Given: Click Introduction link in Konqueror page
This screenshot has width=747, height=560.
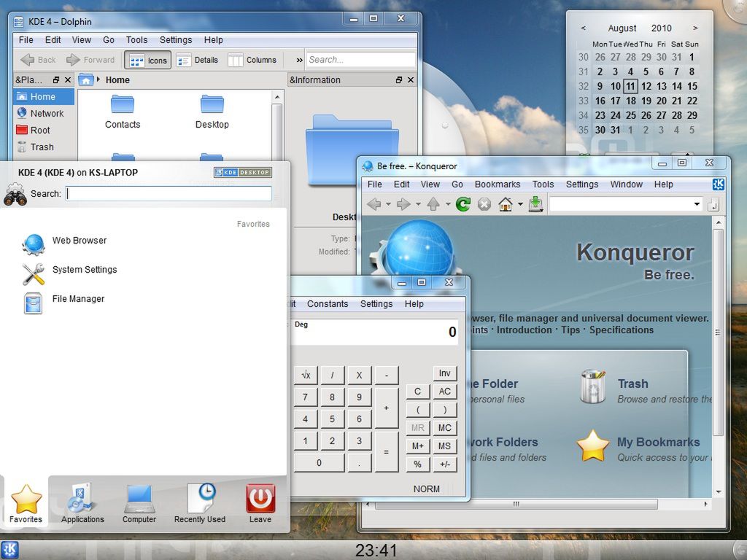Looking at the screenshot, I should click(524, 330).
